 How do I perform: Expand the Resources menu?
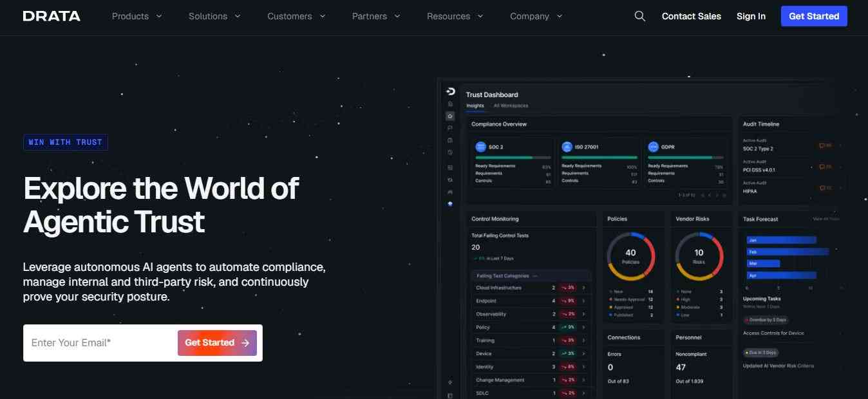click(455, 16)
